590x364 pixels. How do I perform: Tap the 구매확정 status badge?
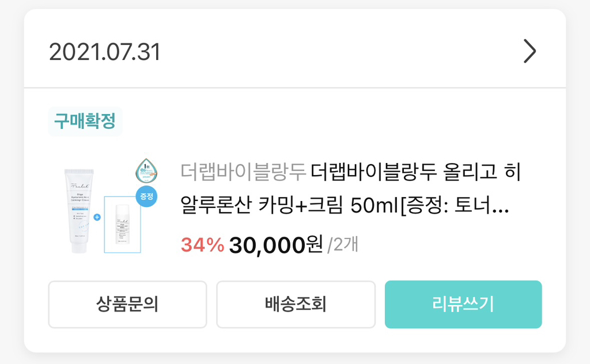[x=85, y=122]
